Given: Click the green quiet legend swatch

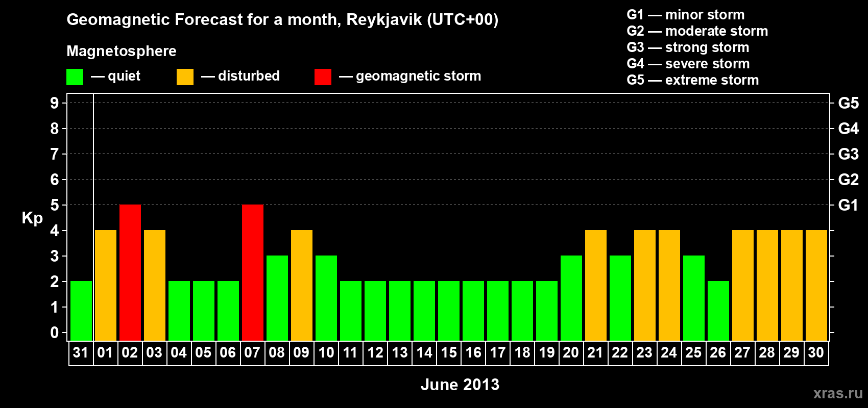Looking at the screenshot, I should (x=75, y=77).
